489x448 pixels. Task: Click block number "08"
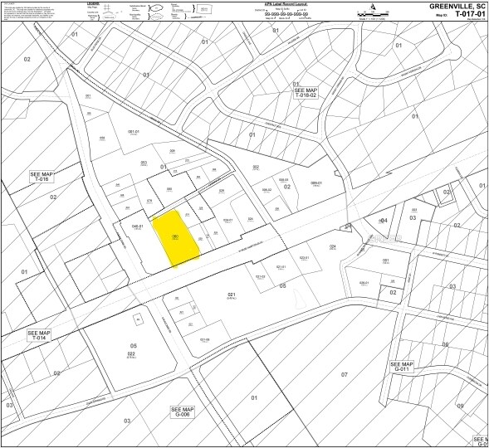point(445,344)
